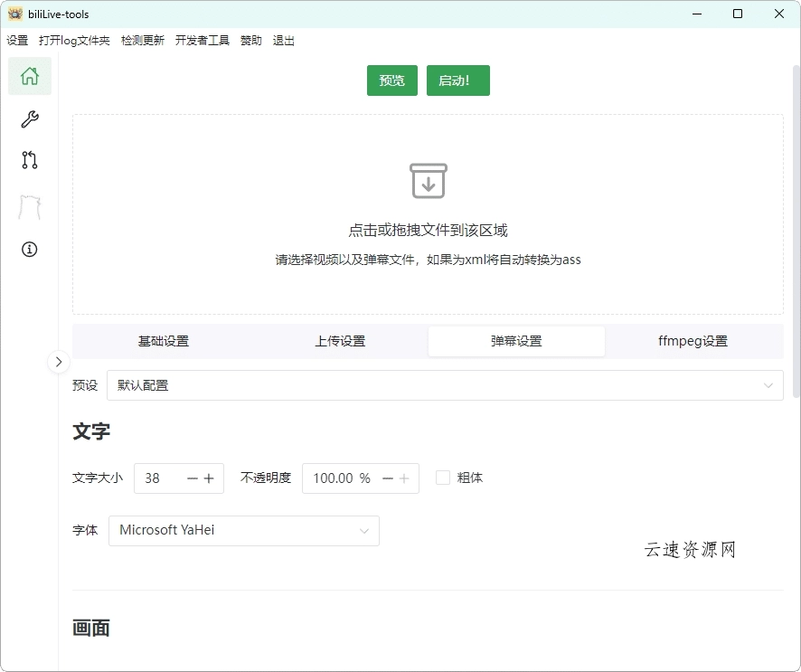Decrease 不透明度 using the minus stepper
801x672 pixels.
[387, 478]
